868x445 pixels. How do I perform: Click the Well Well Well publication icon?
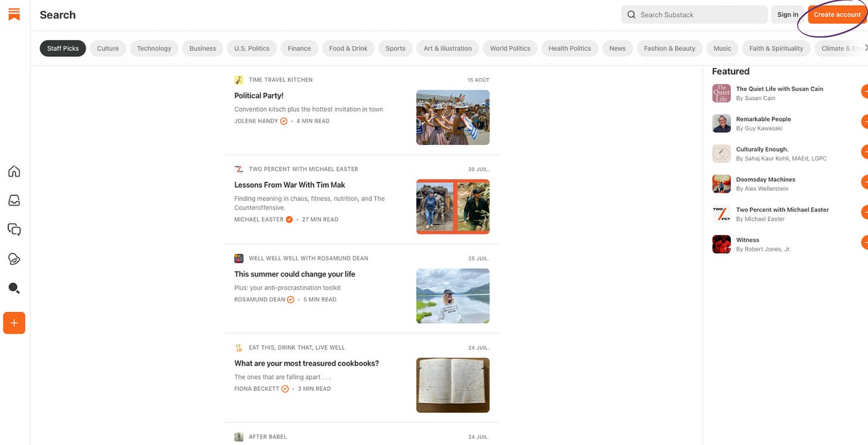click(238, 258)
